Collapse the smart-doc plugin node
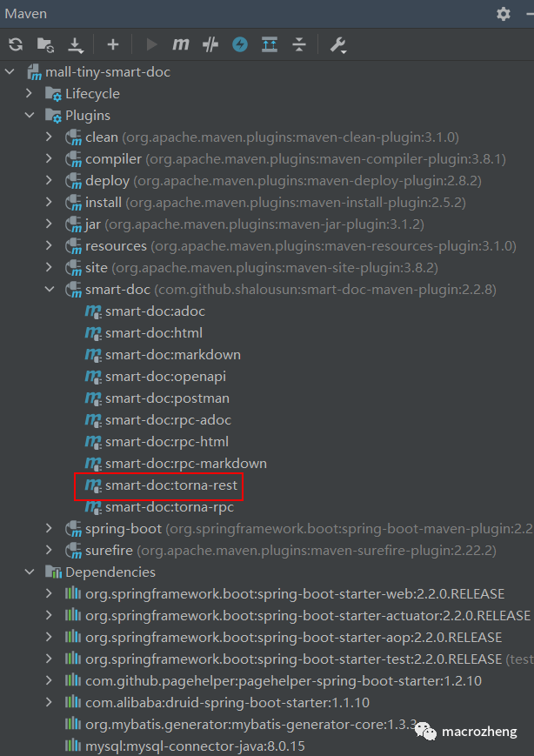This screenshot has width=534, height=756. click(x=49, y=289)
